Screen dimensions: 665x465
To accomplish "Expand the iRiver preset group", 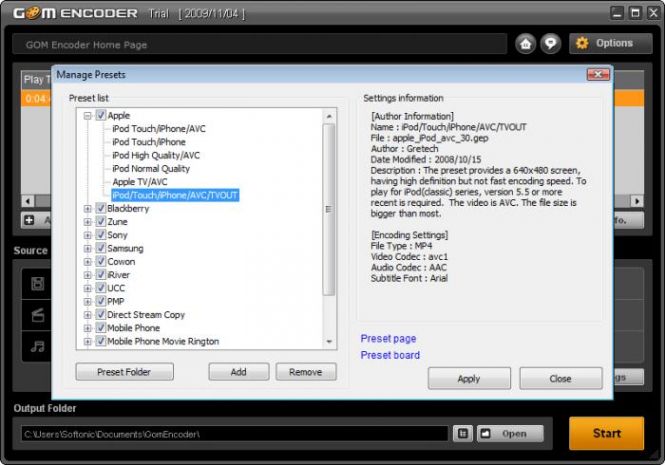I will click(x=88, y=275).
